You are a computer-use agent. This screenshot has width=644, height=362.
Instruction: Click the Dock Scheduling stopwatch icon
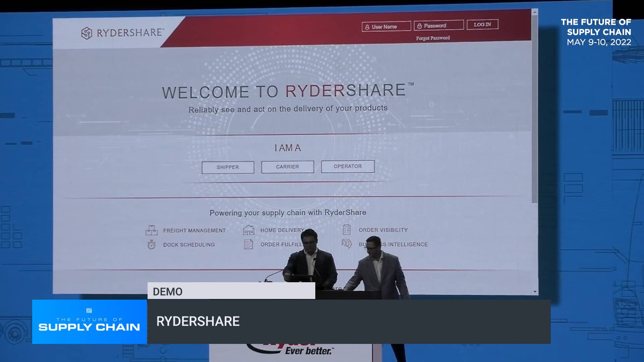click(x=152, y=245)
